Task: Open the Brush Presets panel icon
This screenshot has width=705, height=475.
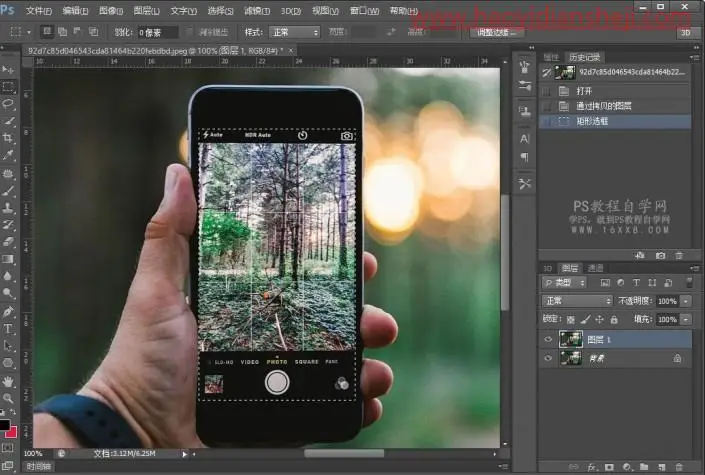Action: tap(524, 85)
